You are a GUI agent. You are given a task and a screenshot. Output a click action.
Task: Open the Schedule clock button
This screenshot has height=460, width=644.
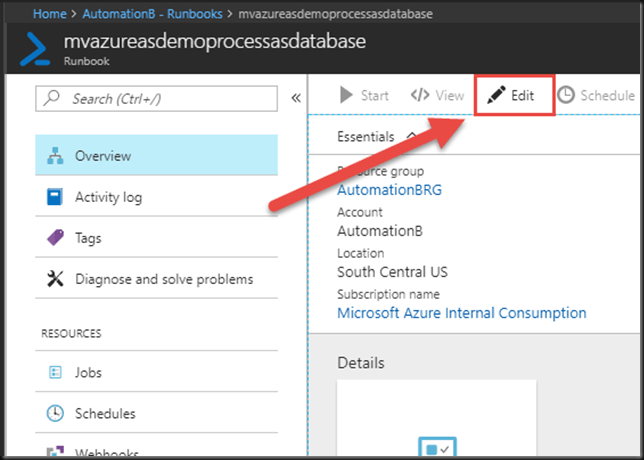(x=596, y=96)
